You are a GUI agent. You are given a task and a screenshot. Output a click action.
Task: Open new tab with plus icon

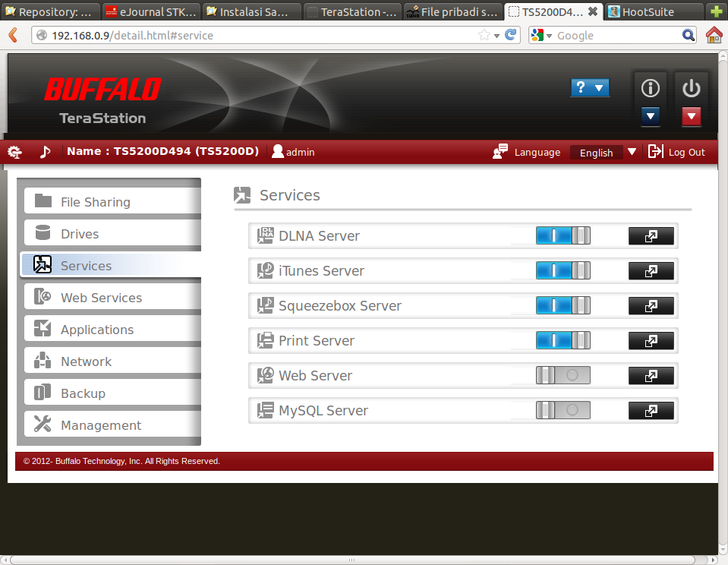coord(717,11)
